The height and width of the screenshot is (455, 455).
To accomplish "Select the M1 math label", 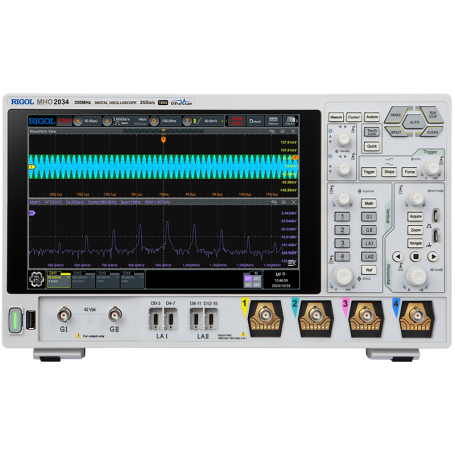I will click(x=248, y=278).
